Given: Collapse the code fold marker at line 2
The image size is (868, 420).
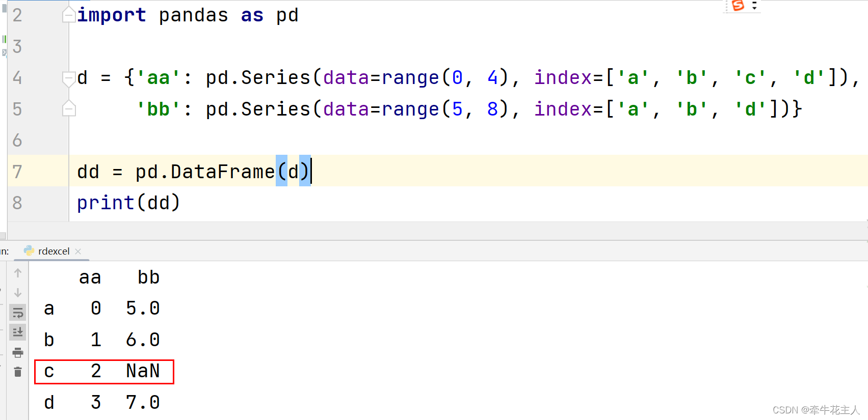Looking at the screenshot, I should [x=69, y=15].
